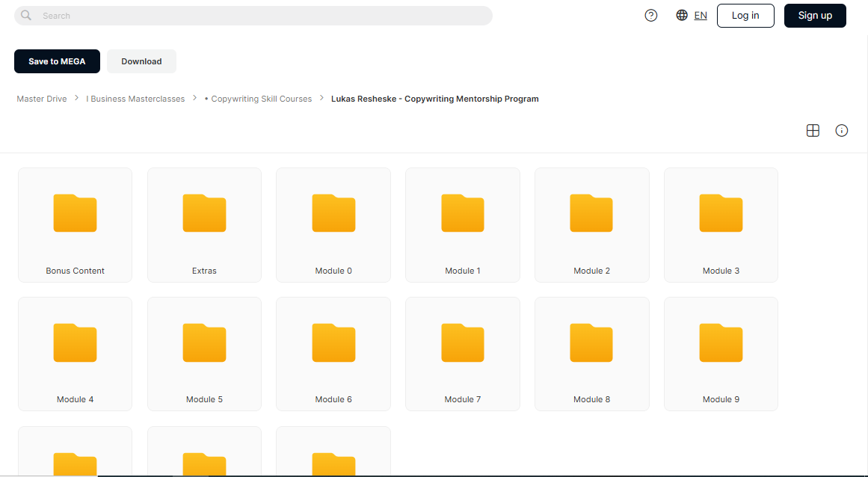The width and height of the screenshot is (868, 477).
Task: Select the Bonus Content label
Action: point(76,271)
